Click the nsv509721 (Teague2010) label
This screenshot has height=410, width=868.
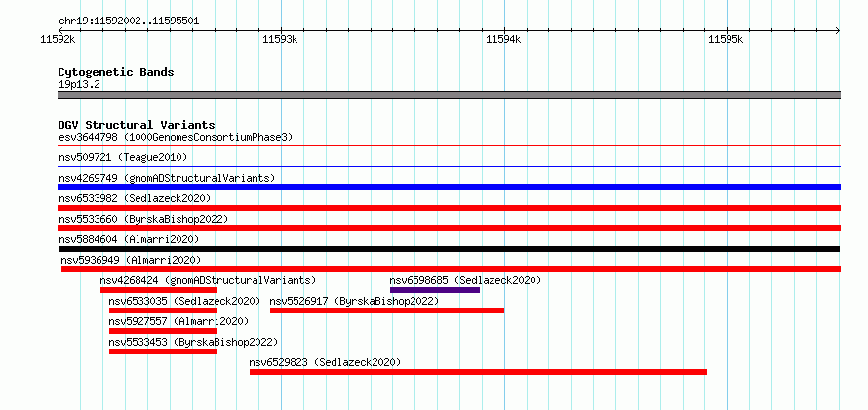[x=123, y=157]
